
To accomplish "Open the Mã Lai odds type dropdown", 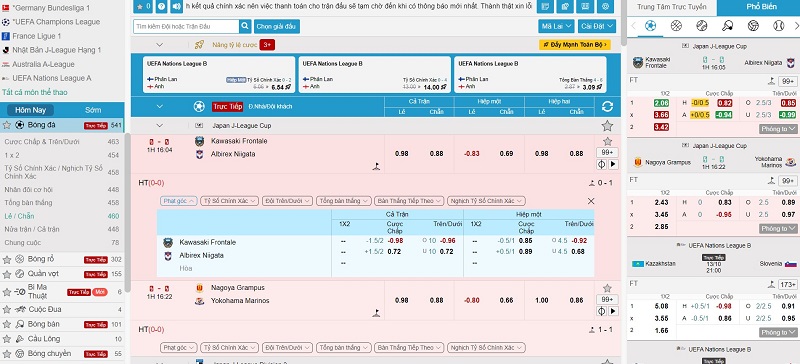I will 556,26.
